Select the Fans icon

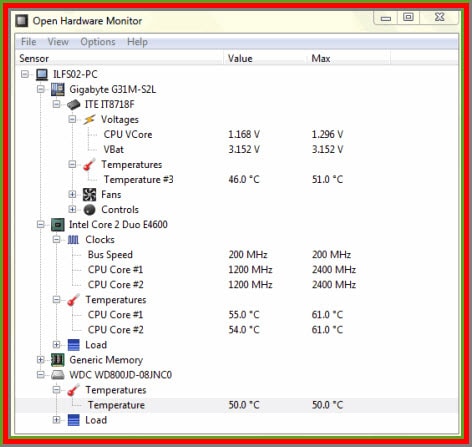point(89,195)
